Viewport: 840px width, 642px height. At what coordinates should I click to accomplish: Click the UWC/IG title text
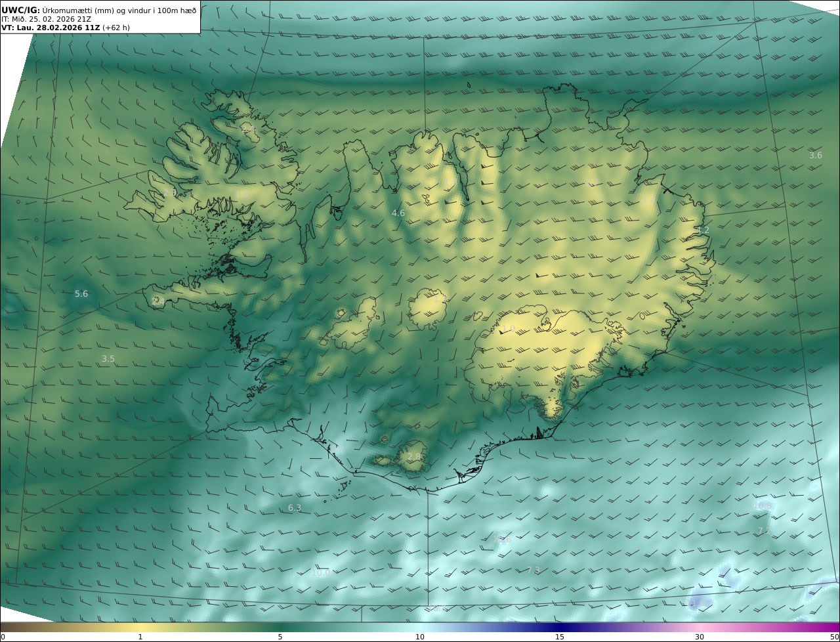[x=20, y=10]
